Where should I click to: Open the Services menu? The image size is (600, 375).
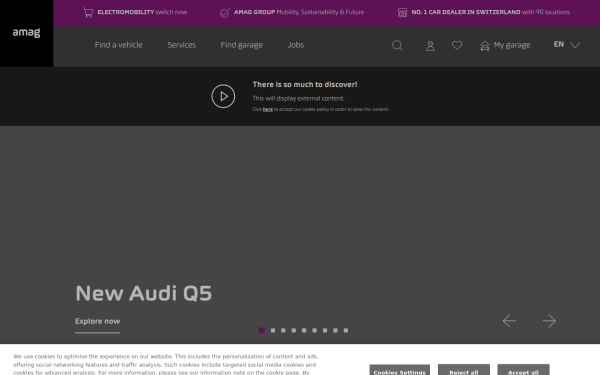(181, 45)
